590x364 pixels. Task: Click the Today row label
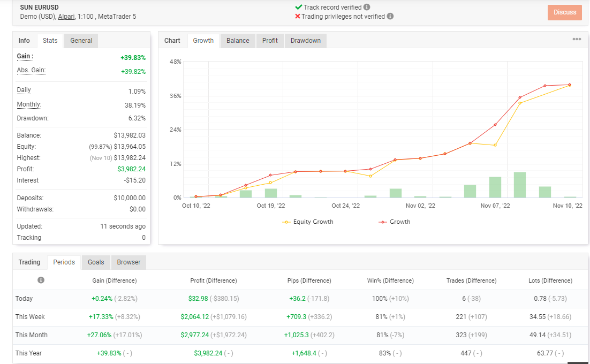[x=24, y=299]
